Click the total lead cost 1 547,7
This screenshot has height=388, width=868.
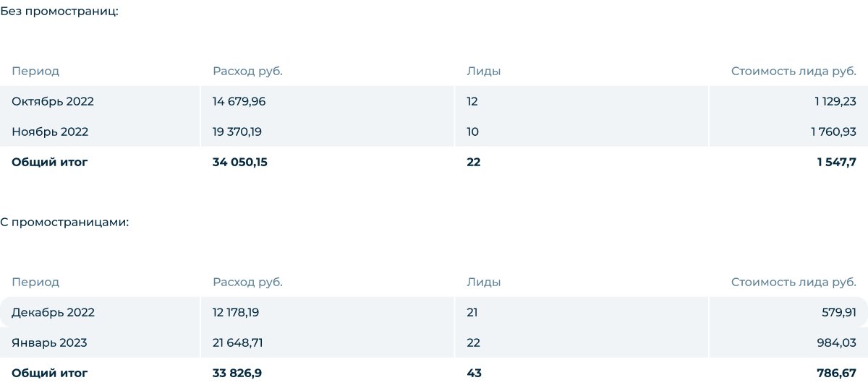(x=837, y=162)
